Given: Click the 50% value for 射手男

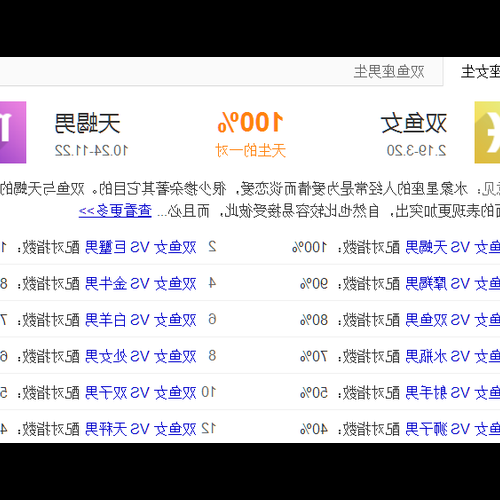Looking at the screenshot, I should click(x=314, y=393).
